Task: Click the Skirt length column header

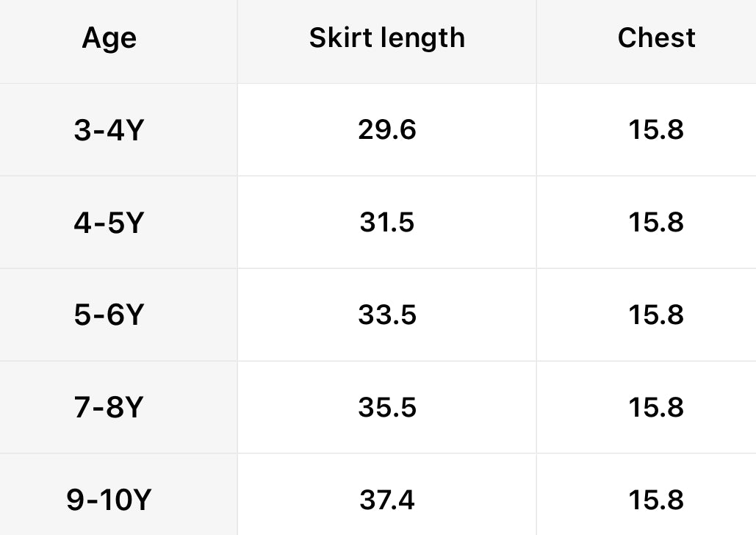Action: [386, 38]
